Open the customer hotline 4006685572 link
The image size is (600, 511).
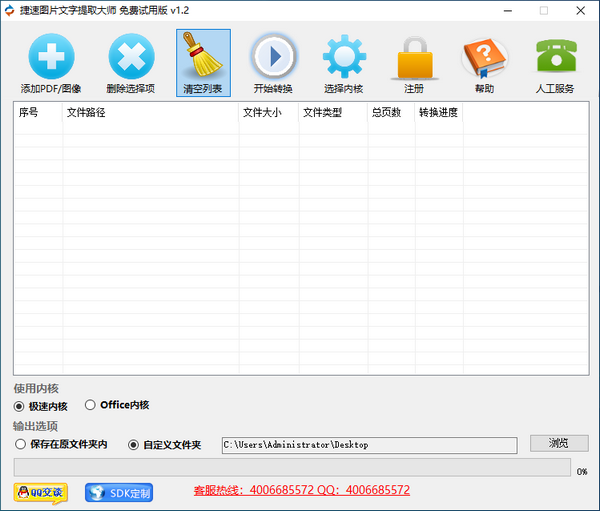click(x=302, y=490)
